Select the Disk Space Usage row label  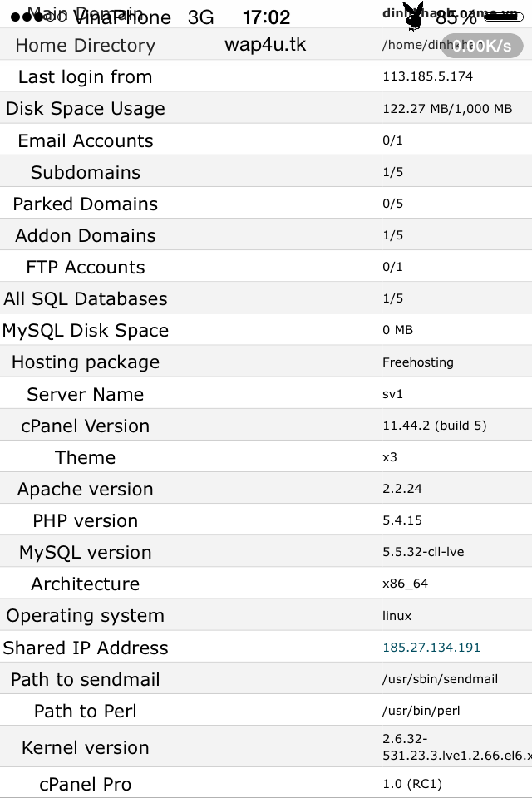pyautogui.click(x=86, y=109)
